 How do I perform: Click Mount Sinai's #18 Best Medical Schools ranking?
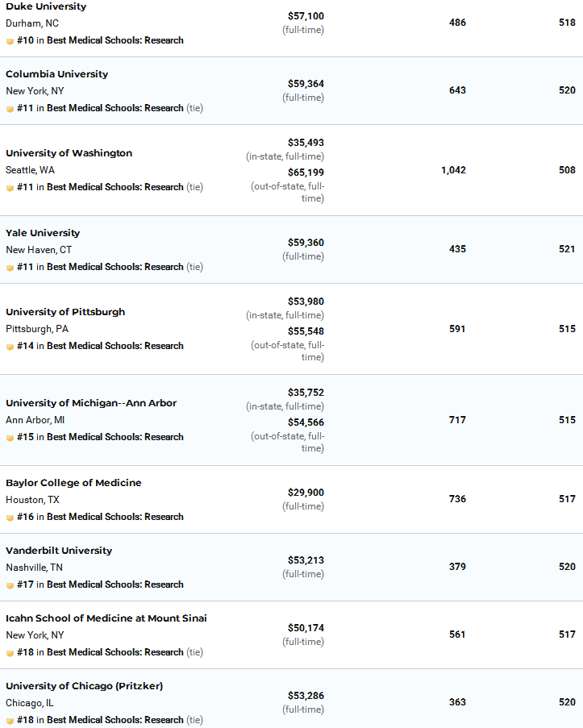pyautogui.click(x=100, y=652)
